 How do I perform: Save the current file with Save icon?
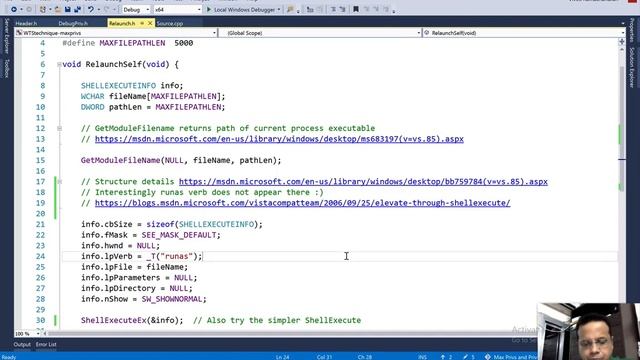coord(68,9)
